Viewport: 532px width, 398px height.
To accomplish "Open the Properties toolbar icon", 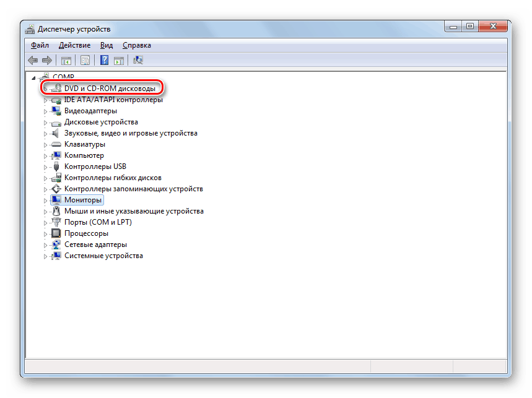I will pyautogui.click(x=85, y=60).
